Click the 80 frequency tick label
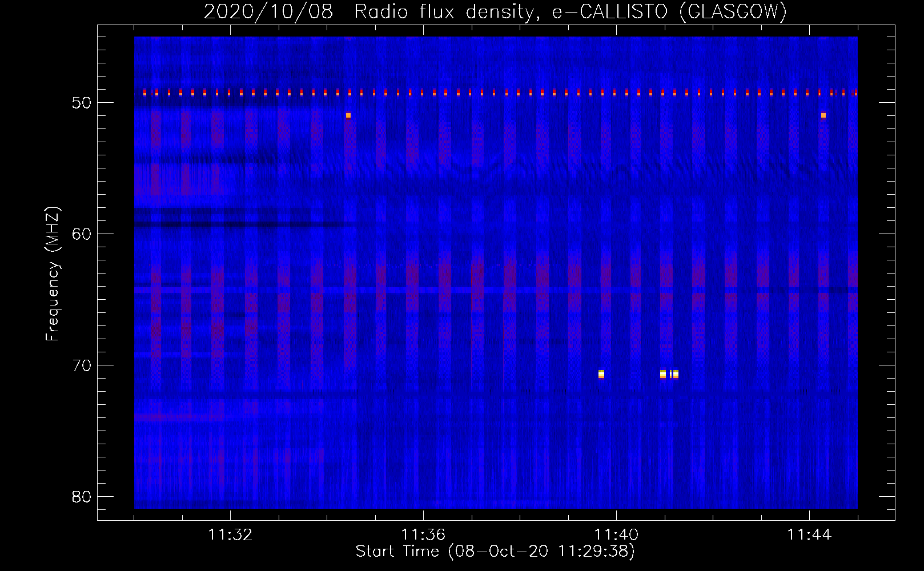This screenshot has width=924, height=571. pos(82,497)
